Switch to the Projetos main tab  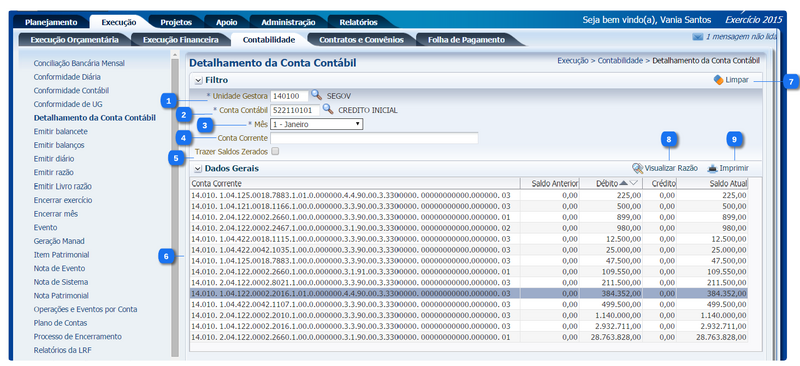point(176,22)
